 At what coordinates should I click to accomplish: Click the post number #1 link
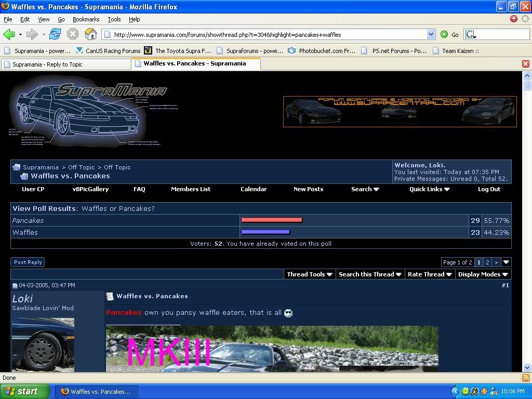505,285
